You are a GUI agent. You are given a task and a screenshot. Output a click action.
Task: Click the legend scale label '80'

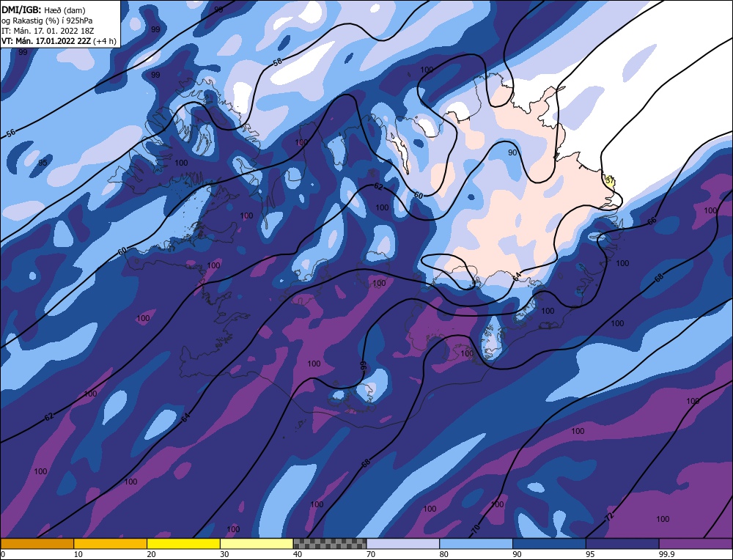click(443, 554)
